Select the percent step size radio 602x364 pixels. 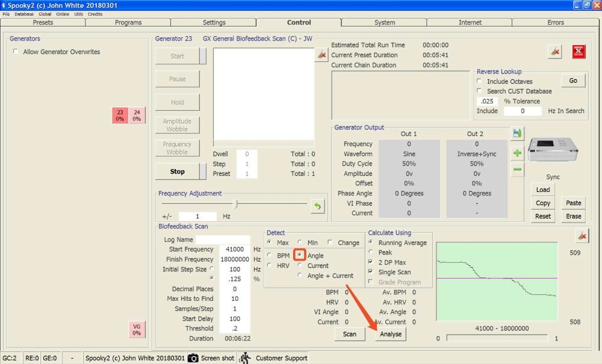coord(211,278)
